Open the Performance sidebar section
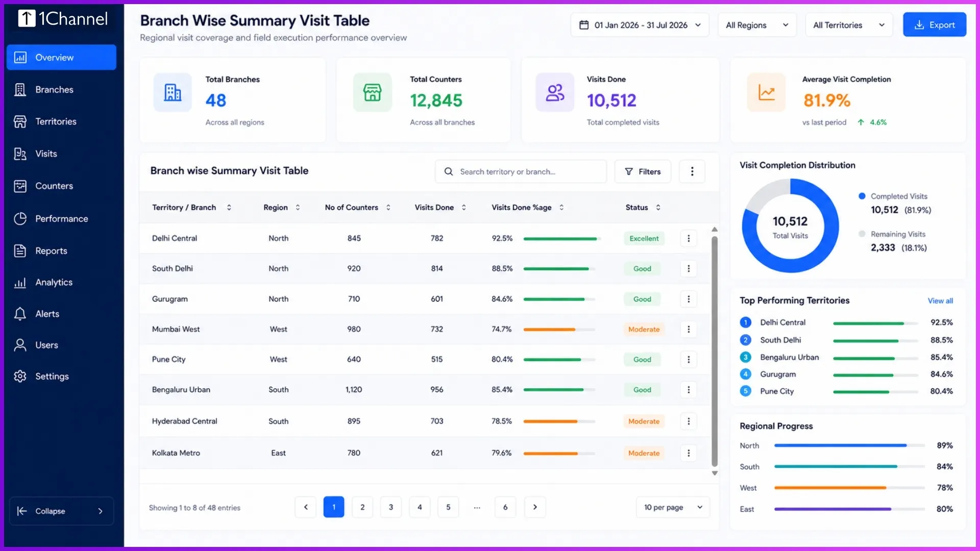Screen dimensions: 980x551 (61, 218)
